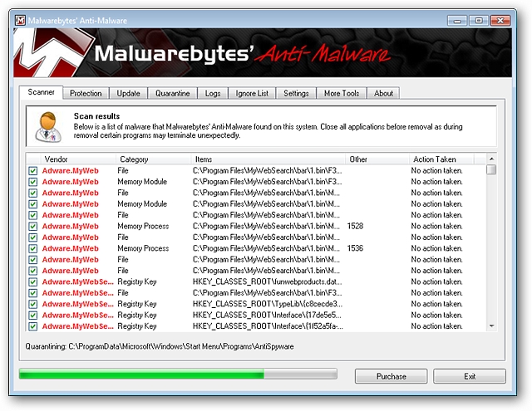
Task: Uncheck the funwebproducts Registry Key row
Action: click(33, 282)
